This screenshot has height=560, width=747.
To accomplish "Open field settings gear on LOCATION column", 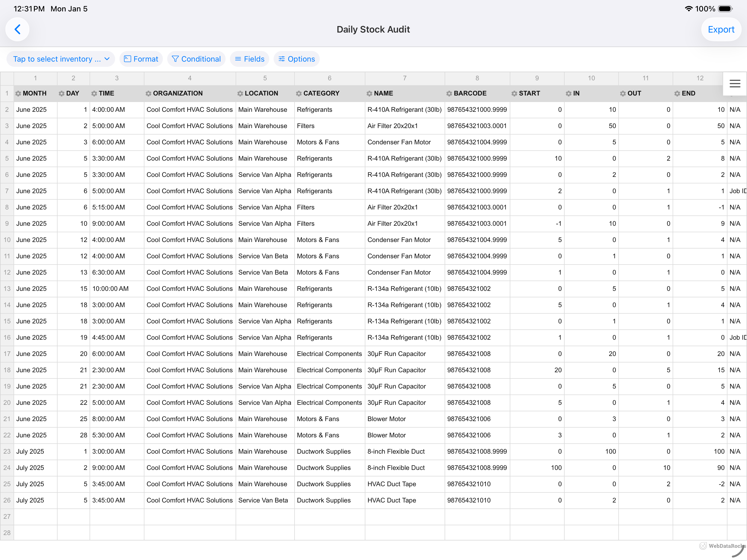I will 240,94.
